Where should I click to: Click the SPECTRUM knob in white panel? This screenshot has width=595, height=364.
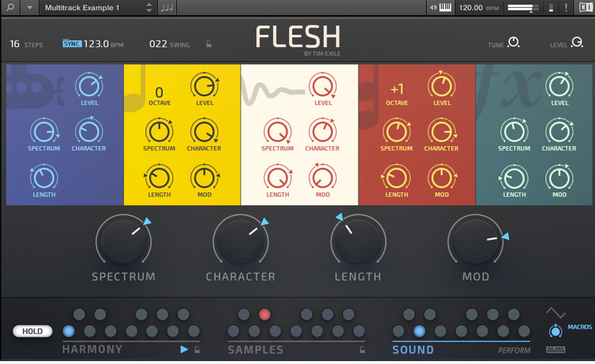click(278, 131)
